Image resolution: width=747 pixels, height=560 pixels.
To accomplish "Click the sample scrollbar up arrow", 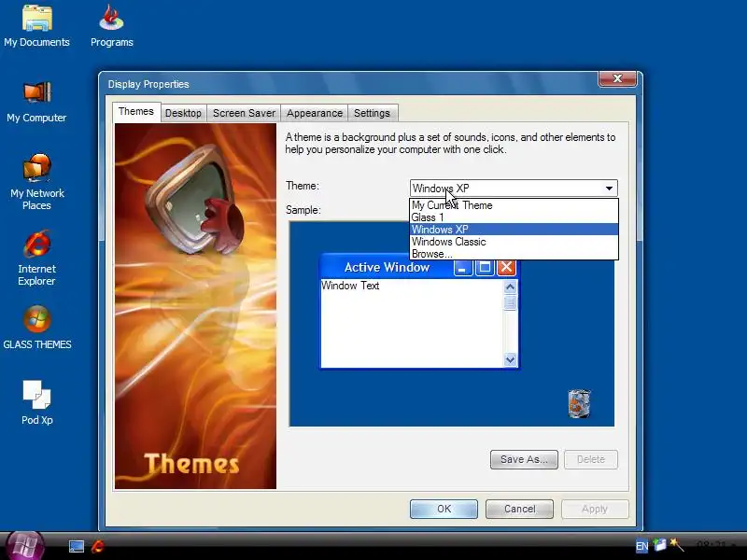I will point(510,287).
